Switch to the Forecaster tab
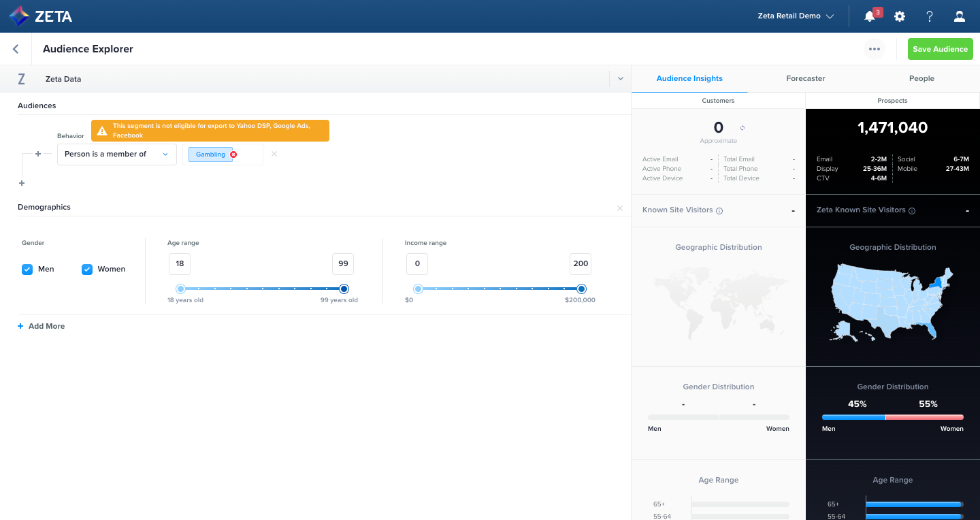The height and width of the screenshot is (520, 980). point(806,78)
